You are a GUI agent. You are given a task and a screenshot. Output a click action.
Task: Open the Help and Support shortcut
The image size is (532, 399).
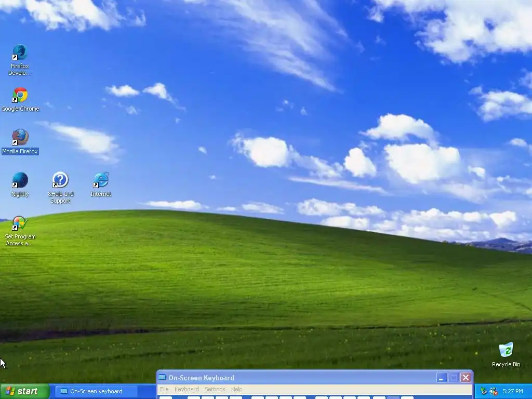pyautogui.click(x=60, y=187)
